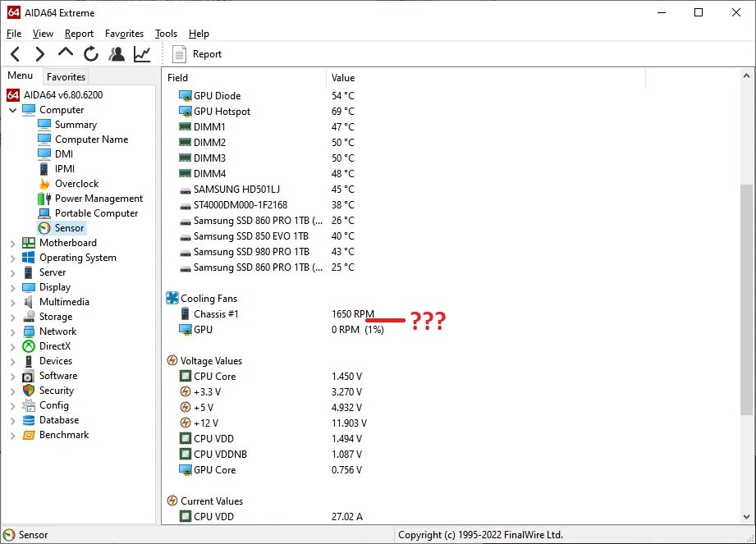Screen dimensions: 756x544
Task: Select Software in the tree
Action: tap(58, 376)
